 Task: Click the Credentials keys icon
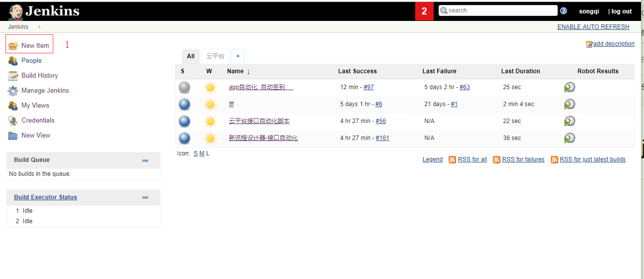click(13, 120)
